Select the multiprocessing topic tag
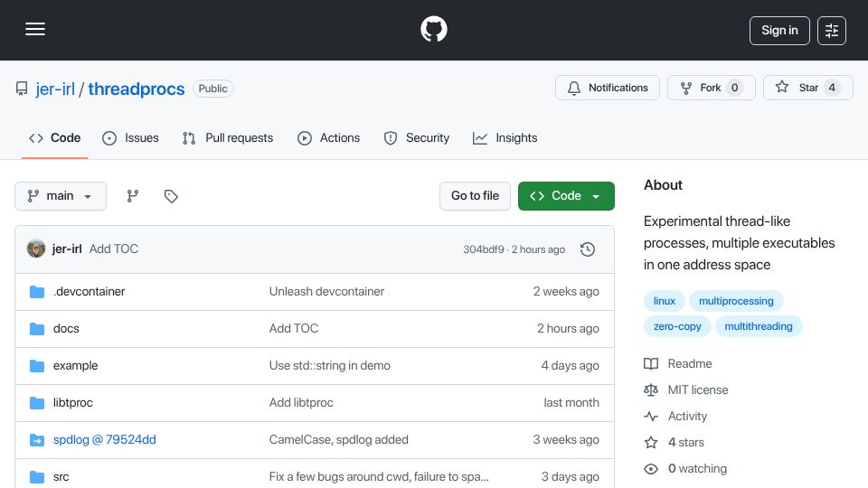The width and height of the screenshot is (868, 488). pos(736,301)
